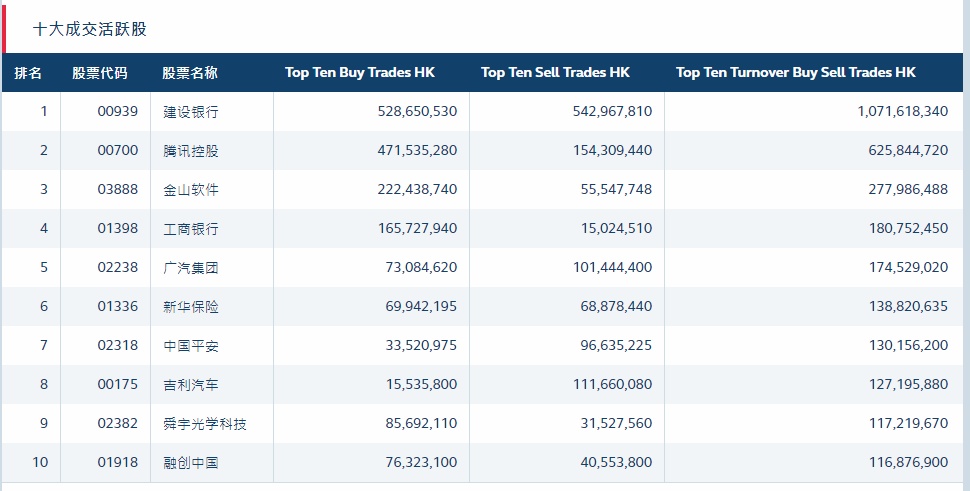The image size is (970, 491).
Task: Click the 工商银行 stock name
Action: (191, 229)
